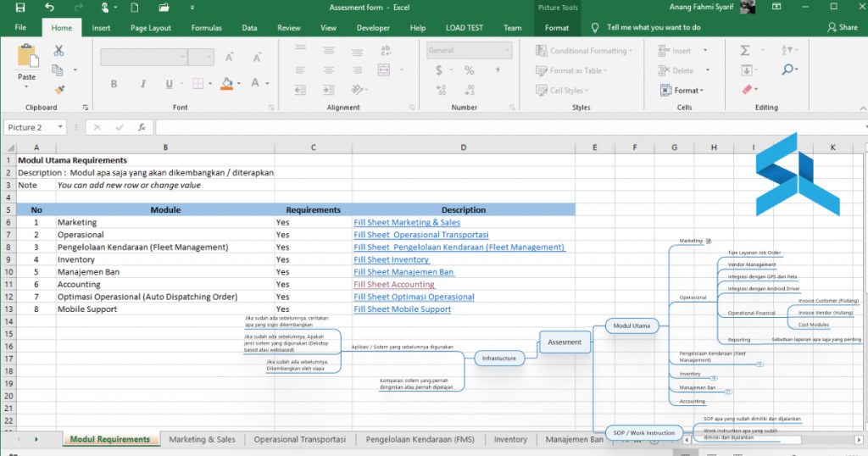This screenshot has width=868, height=456.
Task: Click Delete cells button
Action: (676, 70)
